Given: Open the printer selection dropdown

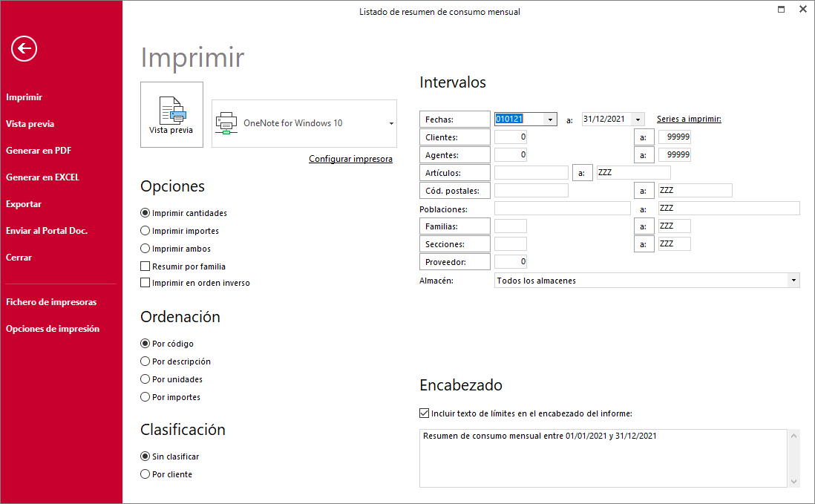Looking at the screenshot, I should pyautogui.click(x=391, y=123).
